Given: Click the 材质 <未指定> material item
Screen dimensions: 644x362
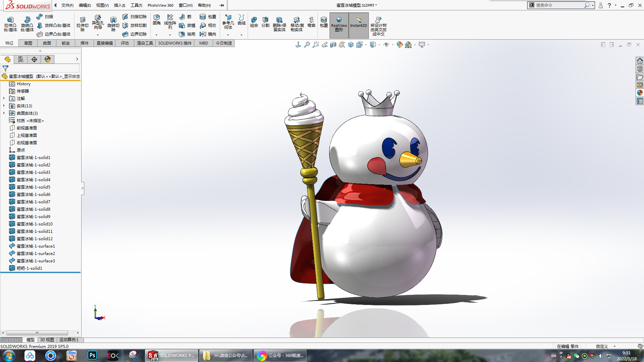Looking at the screenshot, I should pos(30,120).
